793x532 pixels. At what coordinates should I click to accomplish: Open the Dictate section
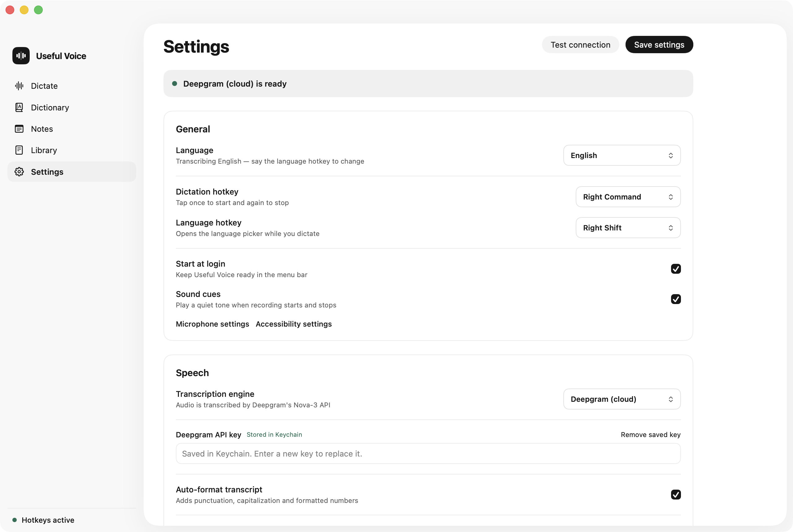71,86
